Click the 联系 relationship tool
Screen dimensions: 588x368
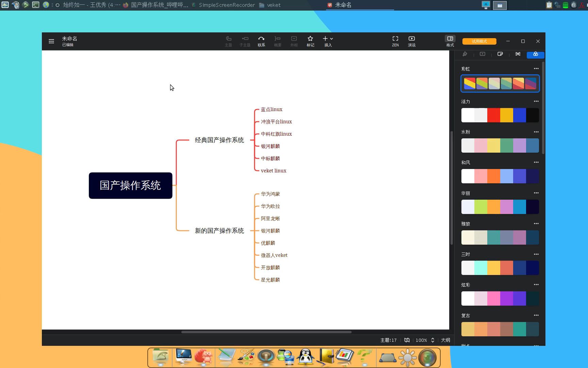click(x=261, y=41)
